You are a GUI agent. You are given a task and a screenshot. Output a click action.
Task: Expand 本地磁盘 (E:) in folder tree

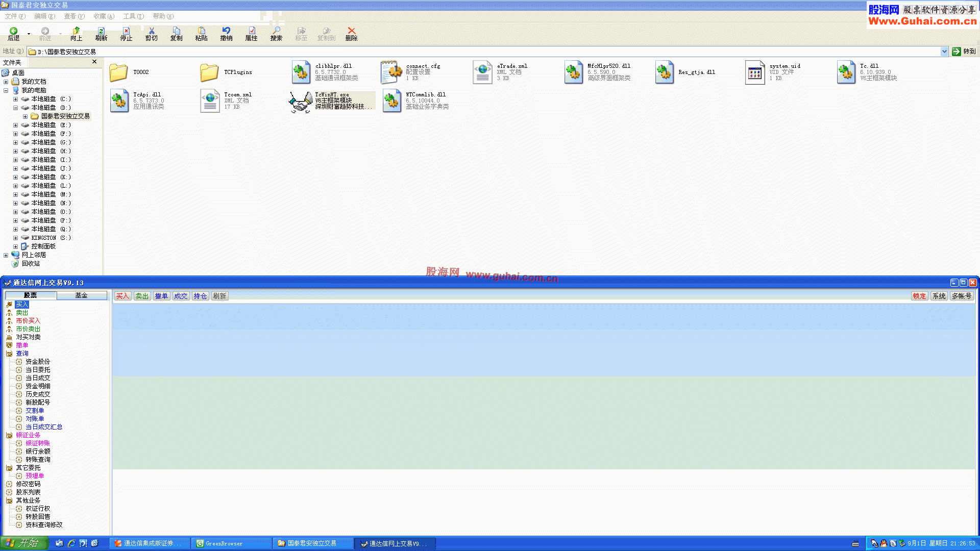tap(15, 126)
